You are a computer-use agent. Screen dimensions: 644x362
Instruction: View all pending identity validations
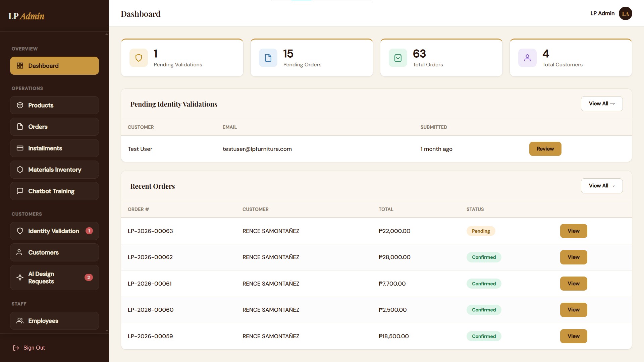point(602,104)
